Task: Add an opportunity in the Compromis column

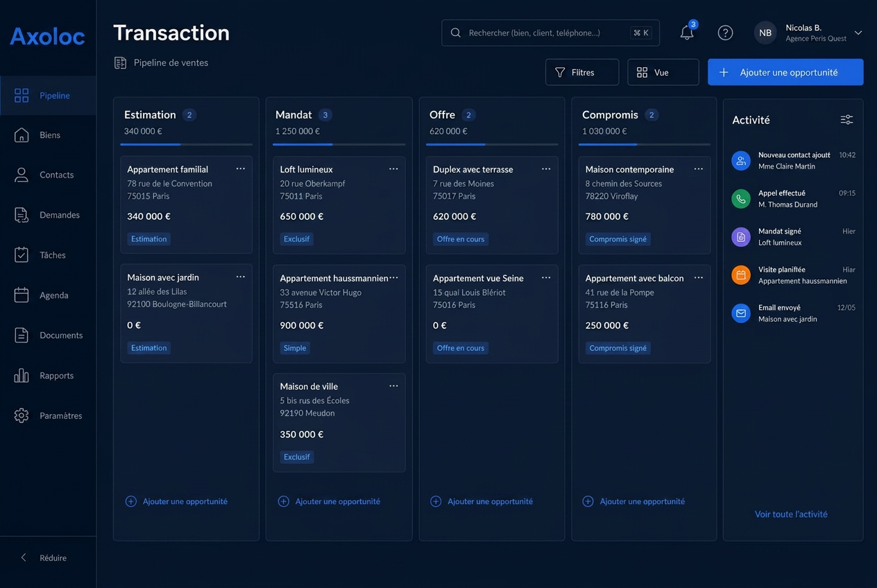Action: (x=633, y=501)
